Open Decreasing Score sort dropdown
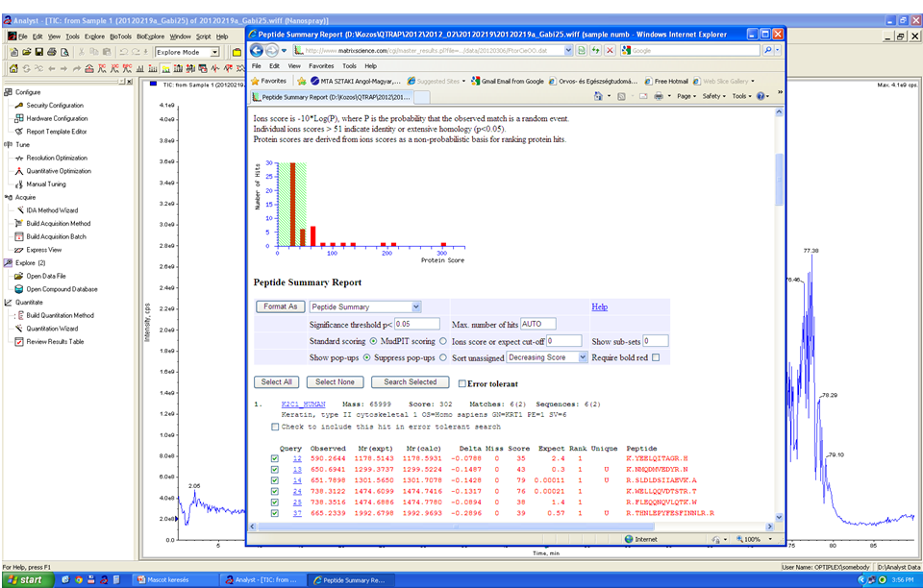Viewport: 923px width, 588px height. click(583, 357)
